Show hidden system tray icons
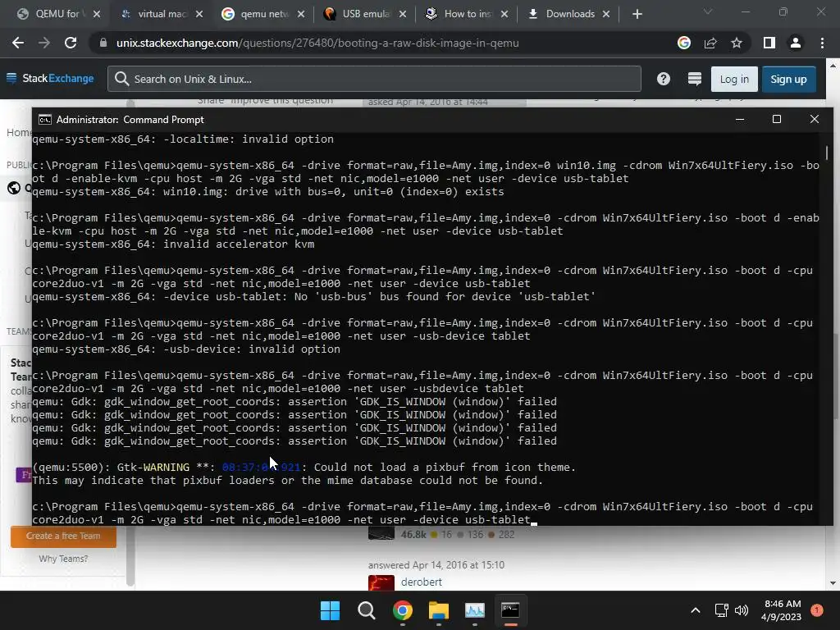840x630 pixels. [696, 610]
